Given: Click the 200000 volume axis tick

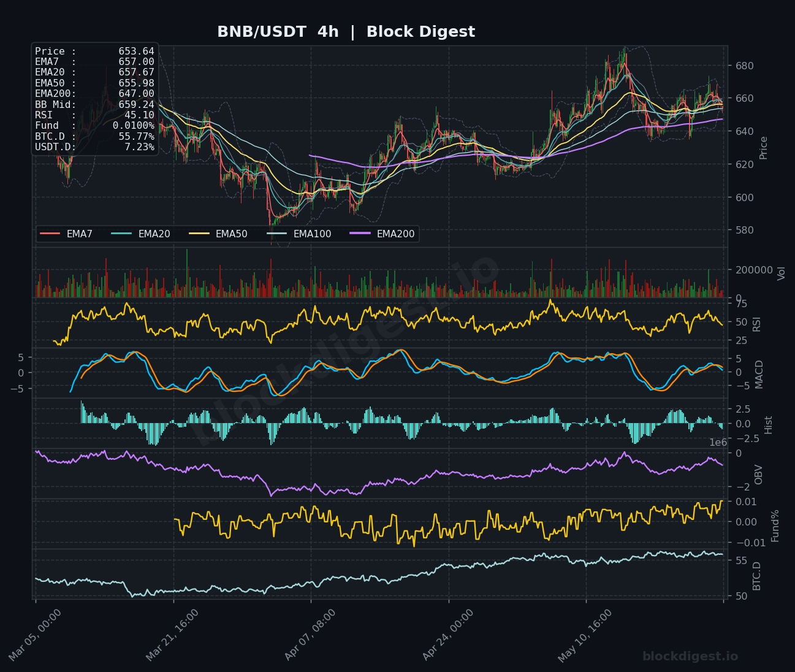Looking at the screenshot, I should pyautogui.click(x=753, y=270).
